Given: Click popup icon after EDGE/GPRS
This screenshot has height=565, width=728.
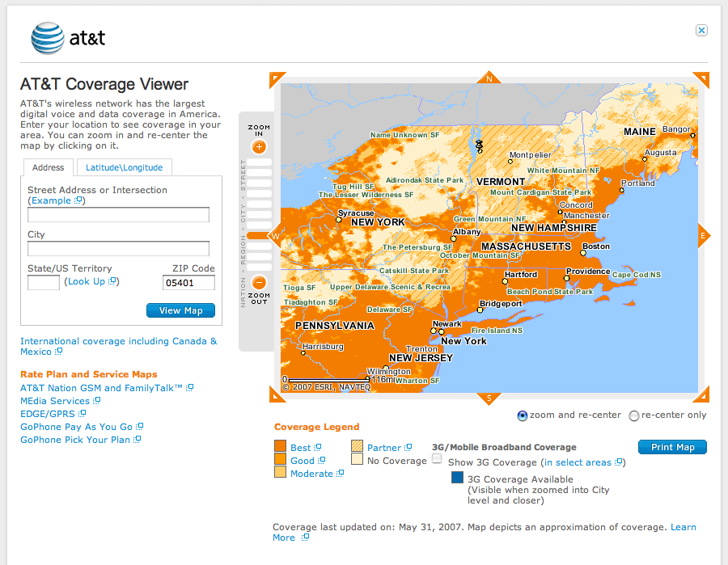Looking at the screenshot, I should 82,413.
